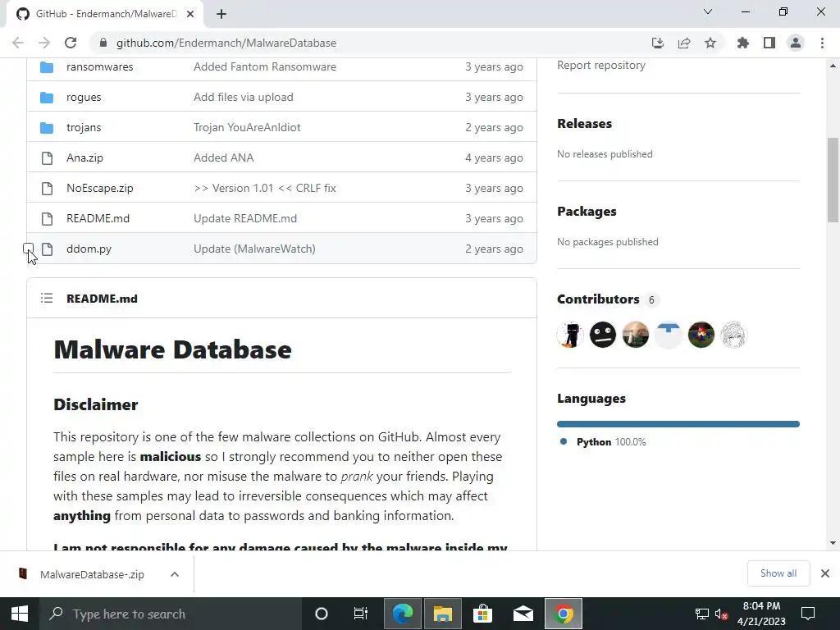Go back using the browser back arrow
840x630 pixels.
point(18,43)
